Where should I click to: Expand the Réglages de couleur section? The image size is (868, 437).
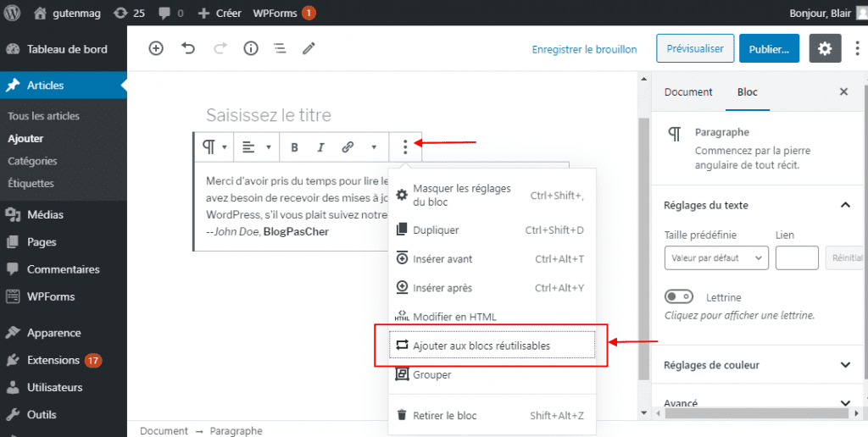pyautogui.click(x=844, y=365)
